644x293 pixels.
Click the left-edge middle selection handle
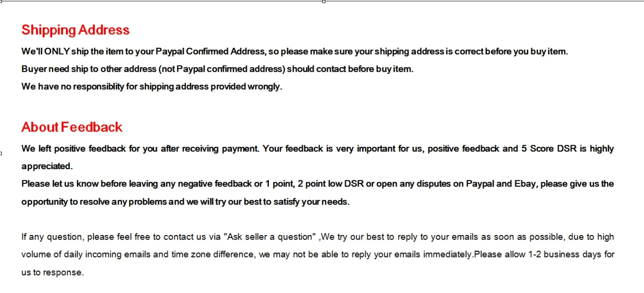tap(1, 153)
